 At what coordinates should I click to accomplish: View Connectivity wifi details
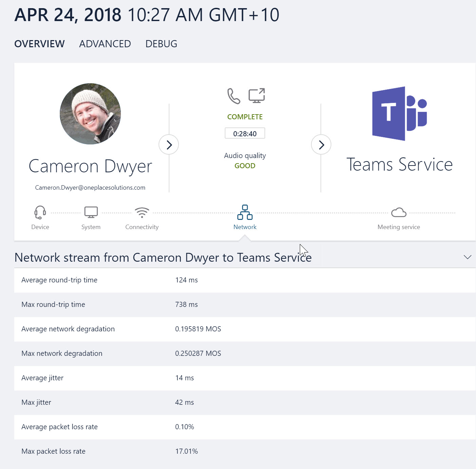click(142, 212)
